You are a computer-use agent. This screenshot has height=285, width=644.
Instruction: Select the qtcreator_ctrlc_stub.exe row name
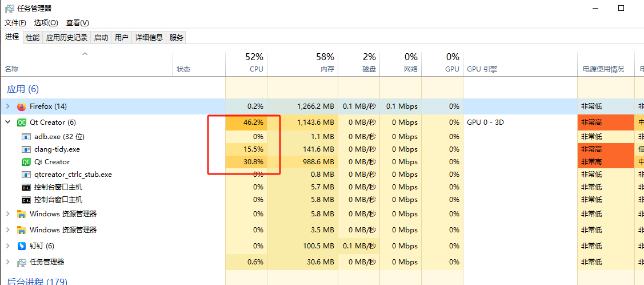coord(73,175)
